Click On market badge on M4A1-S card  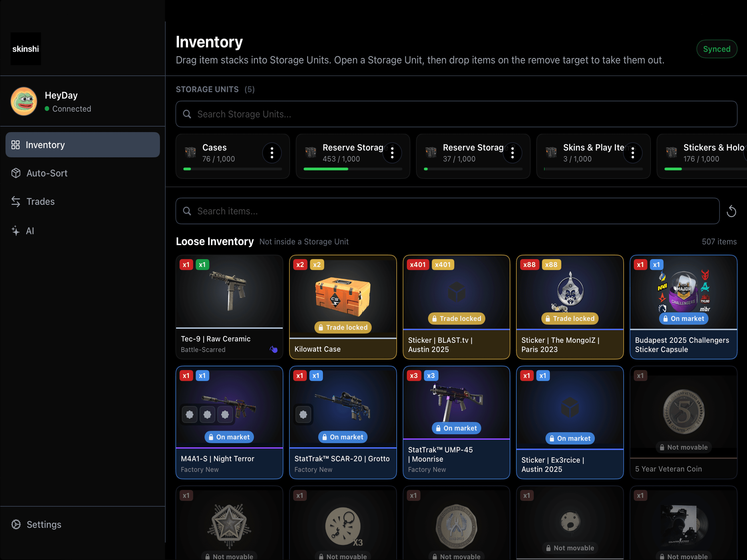coord(229,437)
